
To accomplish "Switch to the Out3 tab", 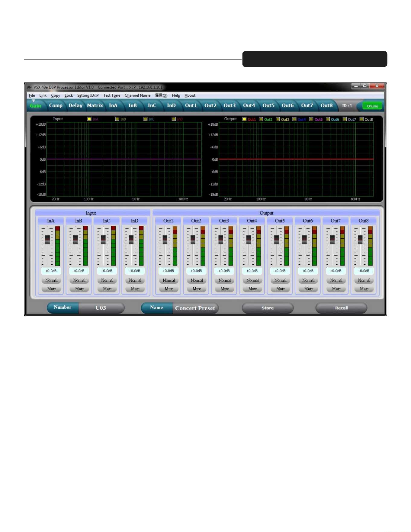I will pos(230,106).
